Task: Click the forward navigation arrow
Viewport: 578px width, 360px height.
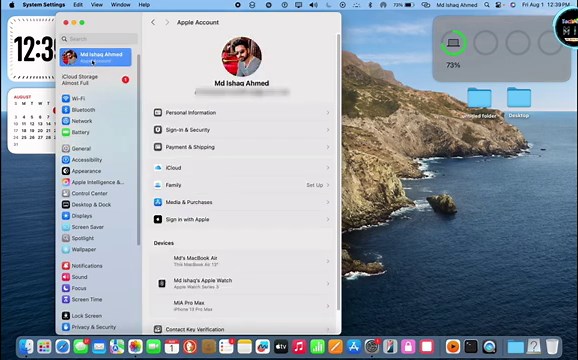Action: (x=167, y=22)
